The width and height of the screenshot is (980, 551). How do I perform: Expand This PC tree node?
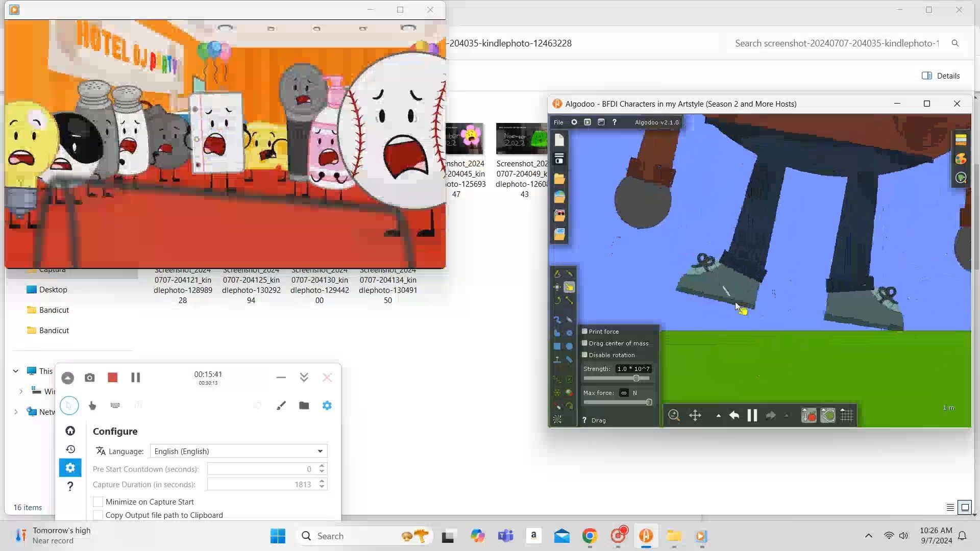(x=16, y=371)
